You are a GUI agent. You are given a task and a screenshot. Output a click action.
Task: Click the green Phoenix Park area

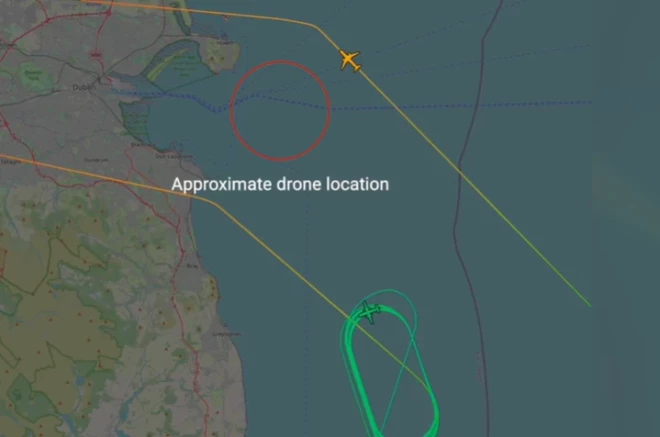pos(33,76)
